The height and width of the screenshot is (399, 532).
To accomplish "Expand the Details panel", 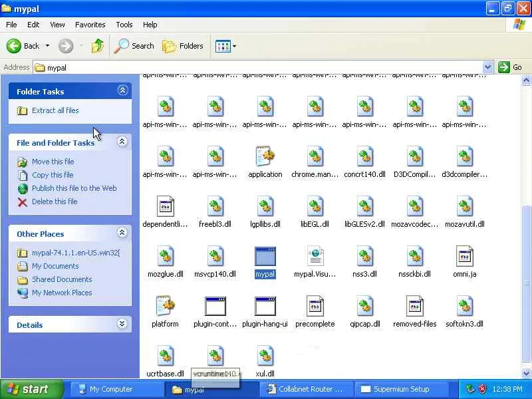I will (x=122, y=324).
